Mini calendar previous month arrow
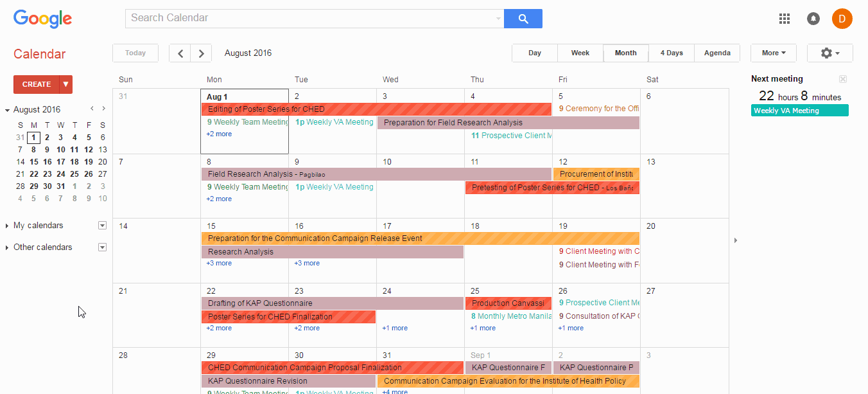 pyautogui.click(x=92, y=109)
